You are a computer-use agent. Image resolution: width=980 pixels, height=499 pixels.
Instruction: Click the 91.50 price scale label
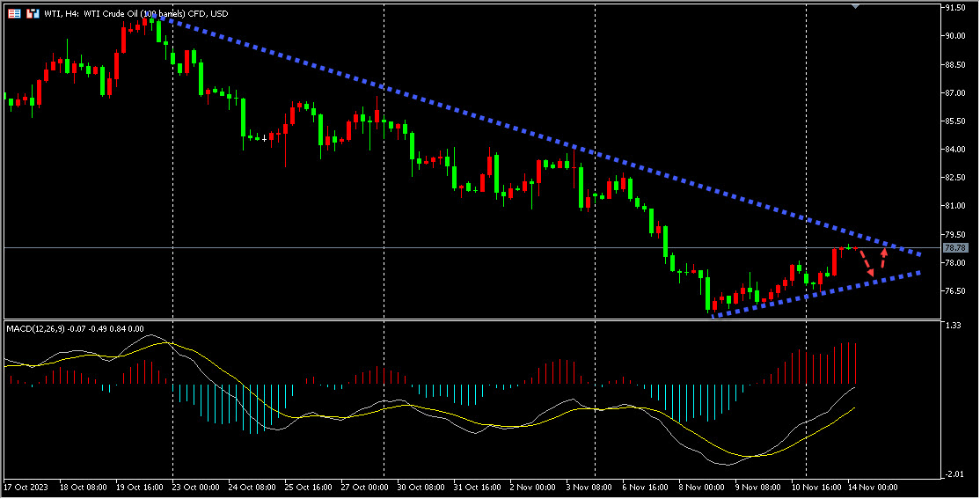[x=954, y=8]
